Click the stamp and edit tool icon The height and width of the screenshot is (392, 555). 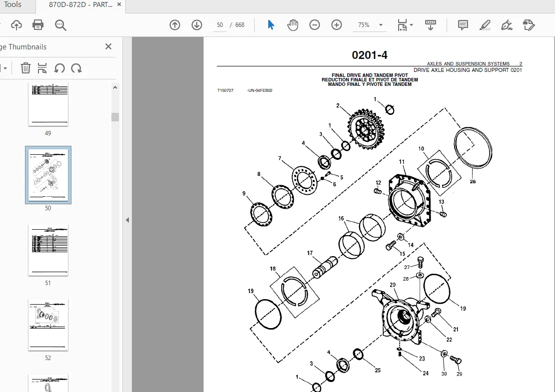click(529, 25)
